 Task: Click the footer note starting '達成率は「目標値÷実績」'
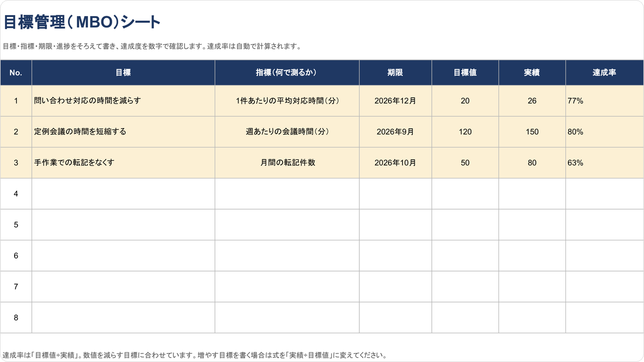tap(195, 355)
